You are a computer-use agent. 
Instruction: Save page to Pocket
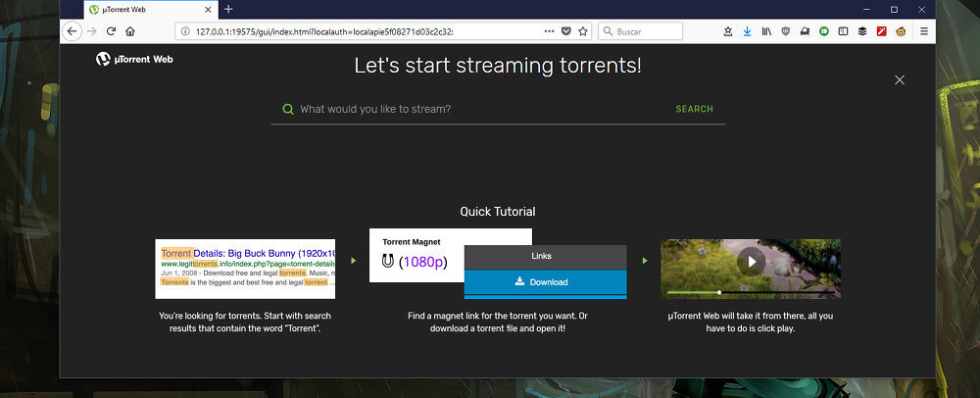pos(566,31)
